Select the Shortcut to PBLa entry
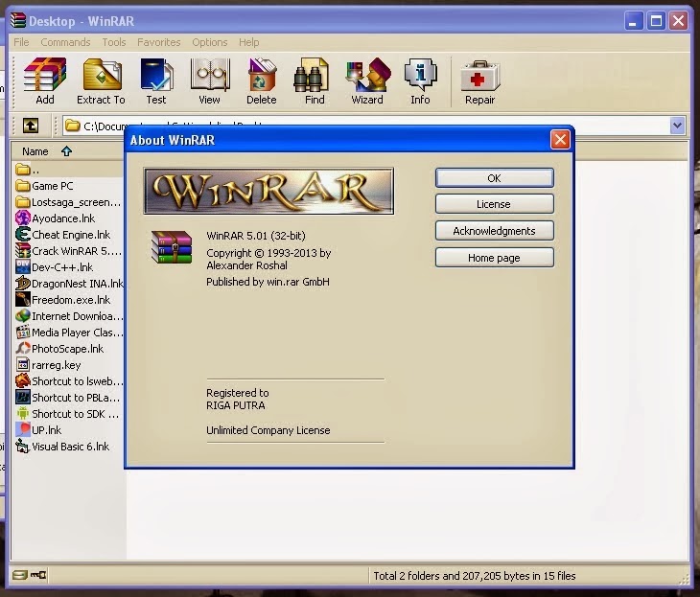 tap(68, 398)
